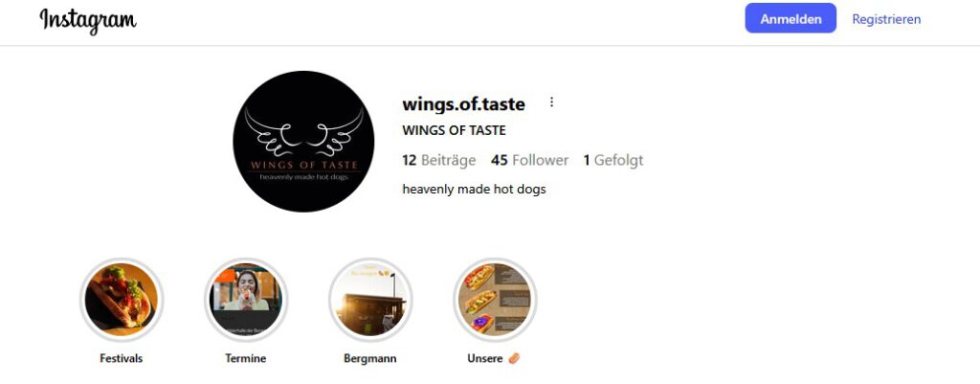View the Wings of Taste profile picture

(303, 142)
